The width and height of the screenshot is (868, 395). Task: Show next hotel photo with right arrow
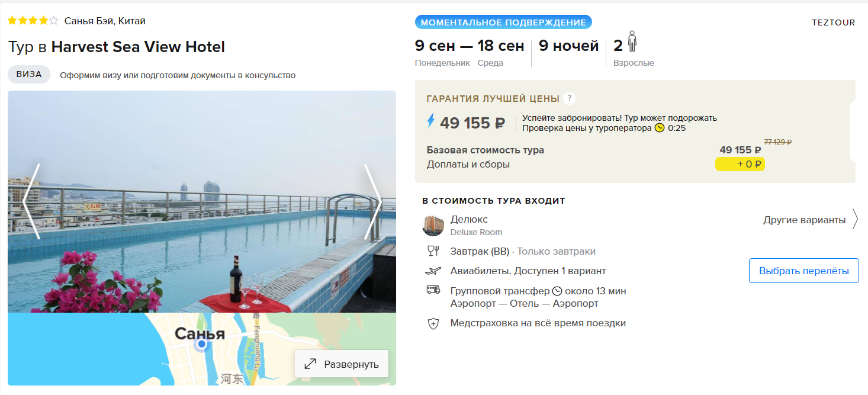point(372,201)
